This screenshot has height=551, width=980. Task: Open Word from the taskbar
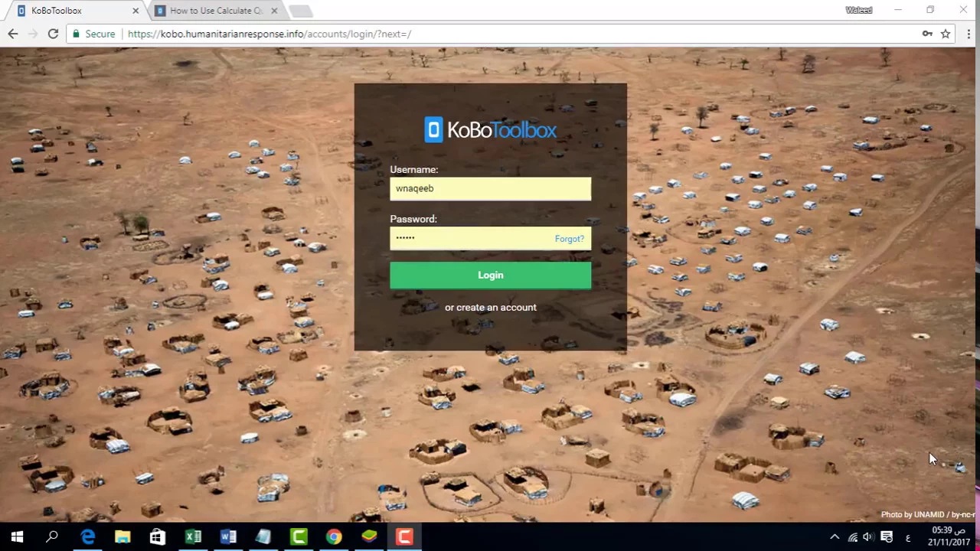[x=228, y=537]
